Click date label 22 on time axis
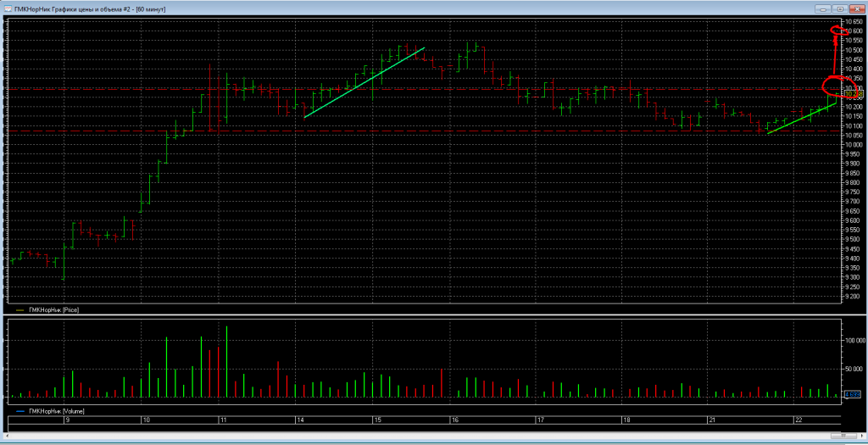Viewport: 868px width, 445px height. [x=798, y=420]
